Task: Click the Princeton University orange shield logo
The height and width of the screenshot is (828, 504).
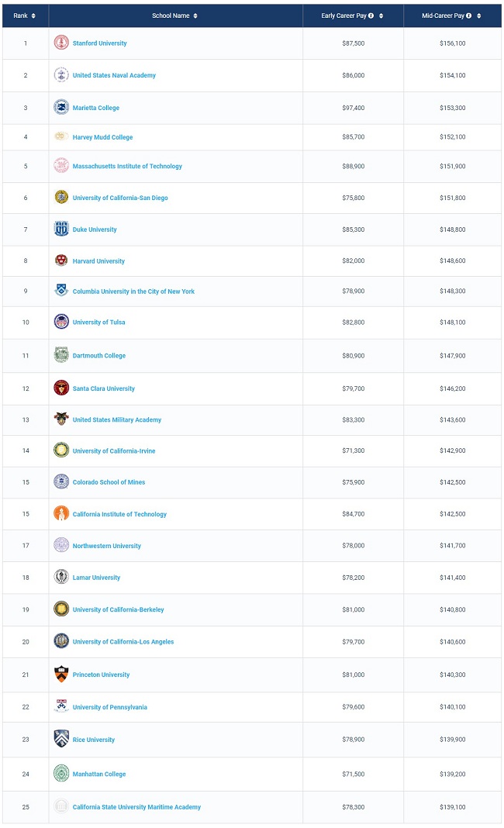Action: coord(61,674)
